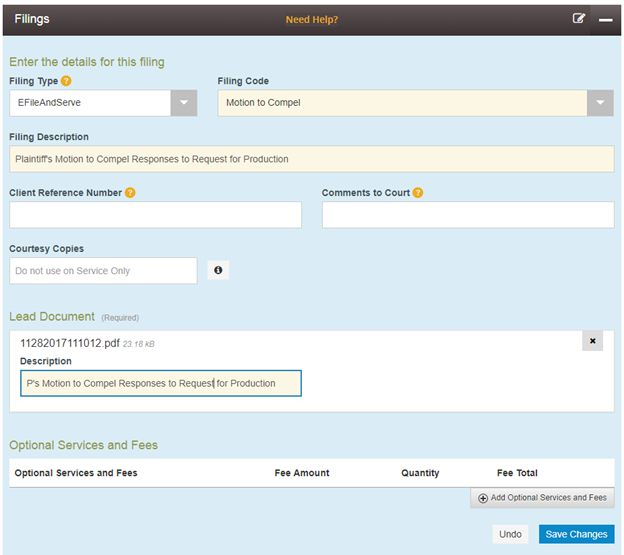The width and height of the screenshot is (624, 555).
Task: Remove the lead document 11282017111012.pdf
Action: coord(592,341)
